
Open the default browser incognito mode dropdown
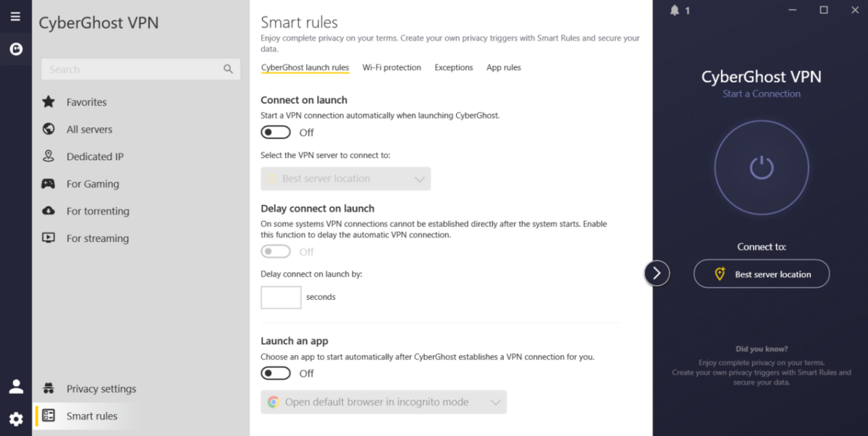click(384, 402)
